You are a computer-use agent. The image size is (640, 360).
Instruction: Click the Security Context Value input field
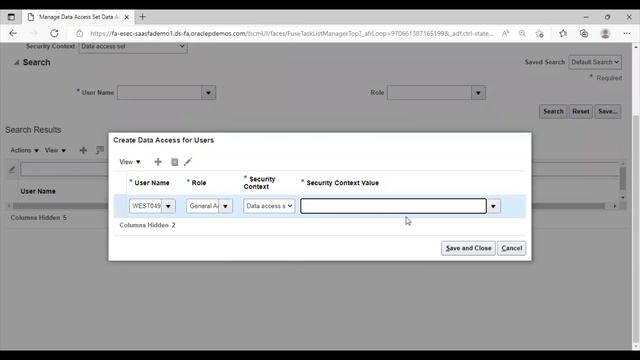(x=393, y=206)
